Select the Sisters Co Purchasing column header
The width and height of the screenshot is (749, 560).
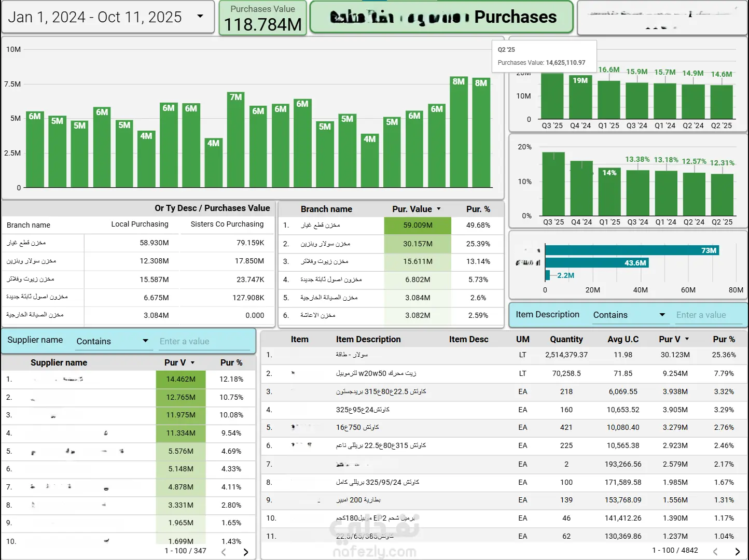coord(227,224)
